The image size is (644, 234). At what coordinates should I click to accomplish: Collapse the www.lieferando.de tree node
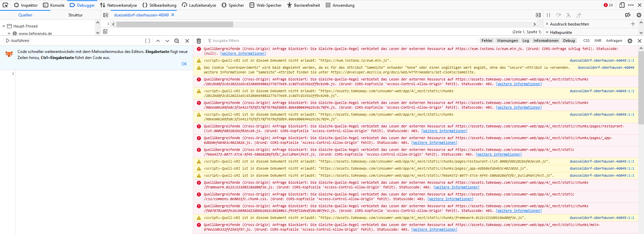[x=9, y=34]
